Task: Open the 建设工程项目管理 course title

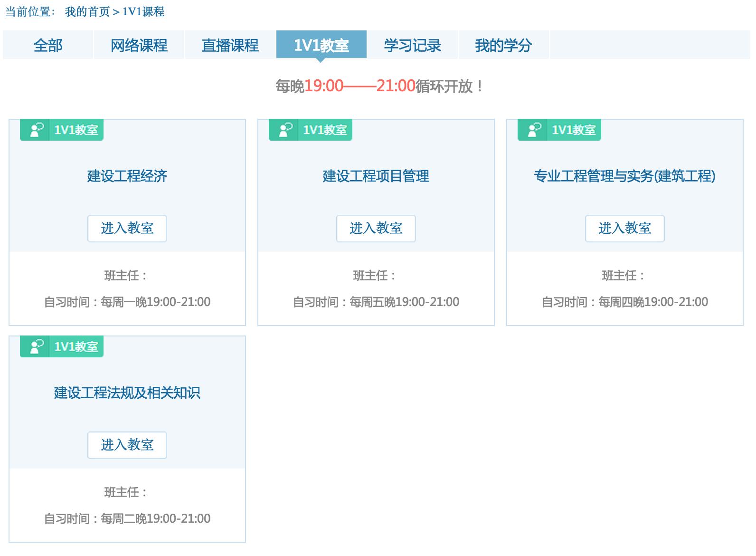Action: pos(376,176)
